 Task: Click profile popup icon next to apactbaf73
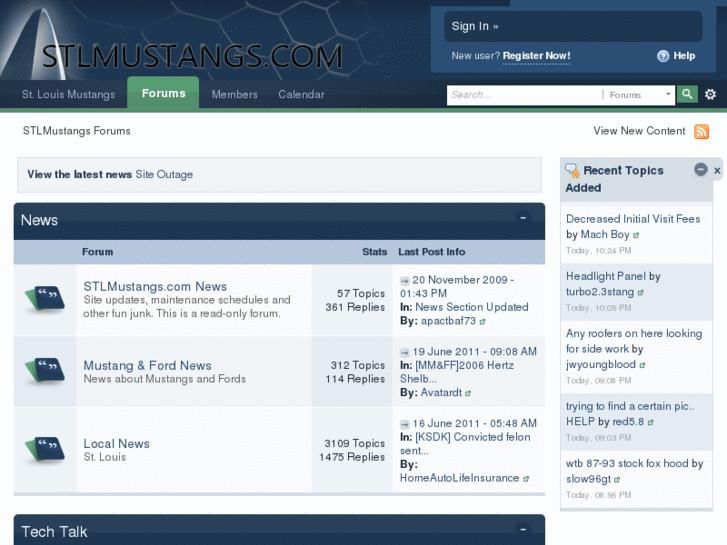tap(482, 322)
